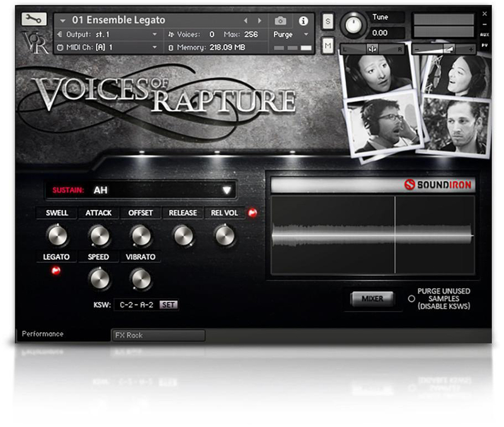The height and width of the screenshot is (427, 504).
Task: Click the instrument name 01 Ensemble Legato
Action: coord(118,20)
